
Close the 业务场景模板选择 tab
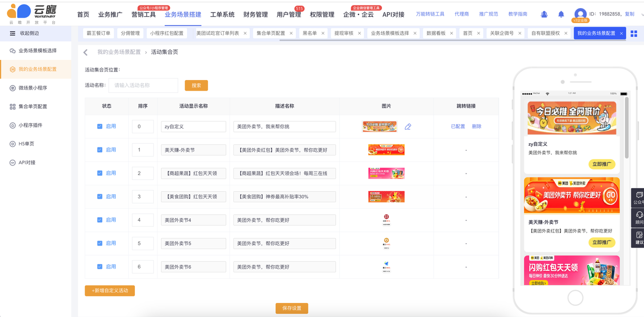click(x=415, y=33)
